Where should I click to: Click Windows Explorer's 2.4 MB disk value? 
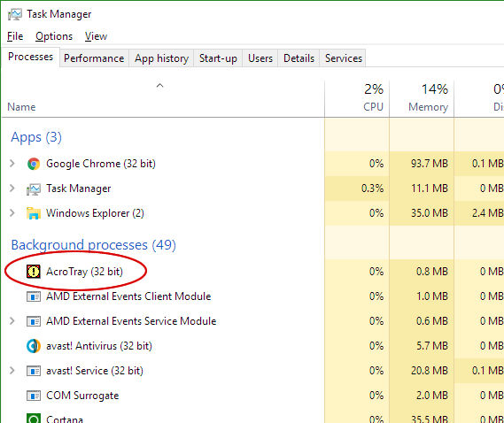[x=487, y=213]
